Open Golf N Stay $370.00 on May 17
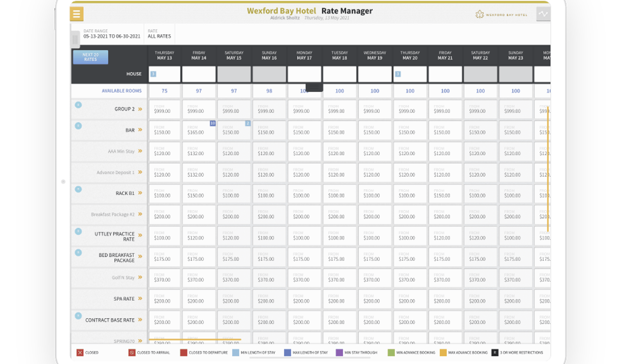 click(304, 278)
